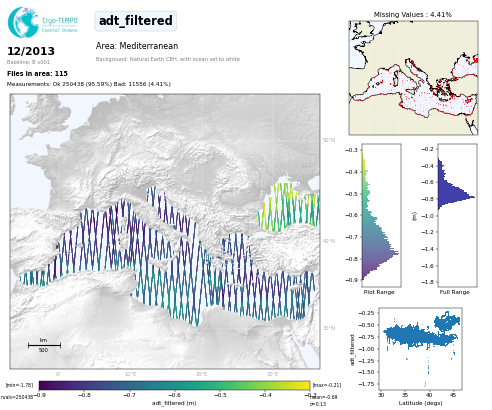Open the Missing Values overview map thumbnail
This screenshot has width=492, height=410.
[413, 78]
